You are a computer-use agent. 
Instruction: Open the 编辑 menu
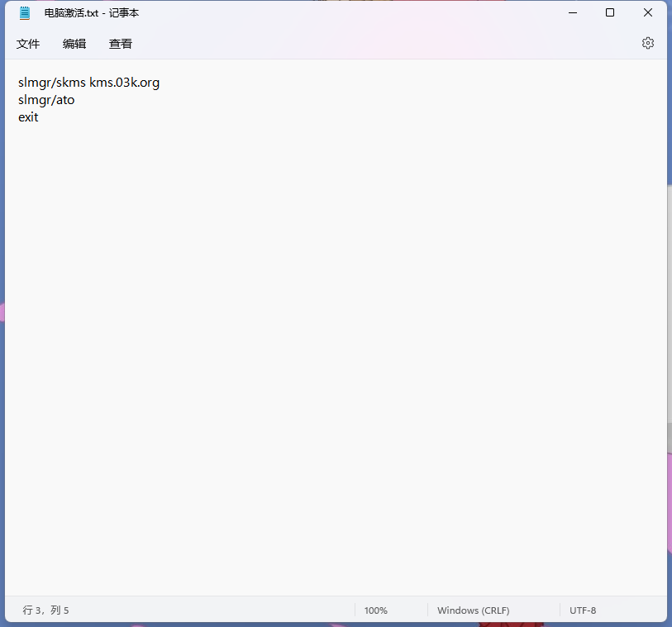(74, 44)
